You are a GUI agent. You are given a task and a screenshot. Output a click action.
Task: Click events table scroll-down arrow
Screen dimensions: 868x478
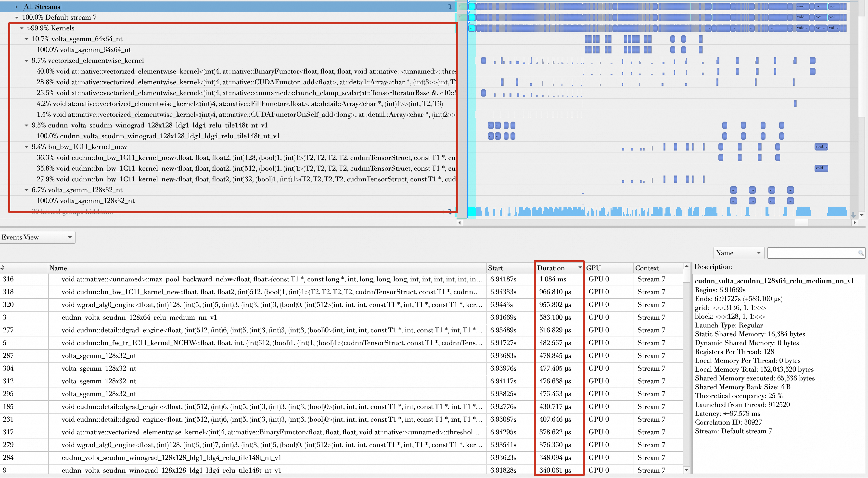pyautogui.click(x=686, y=470)
